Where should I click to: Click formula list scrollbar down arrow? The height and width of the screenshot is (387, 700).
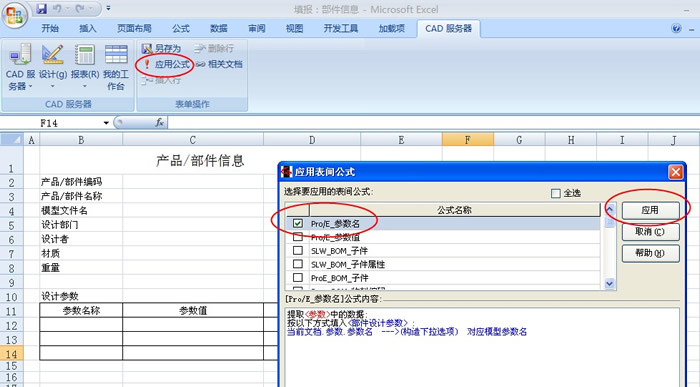[609, 283]
